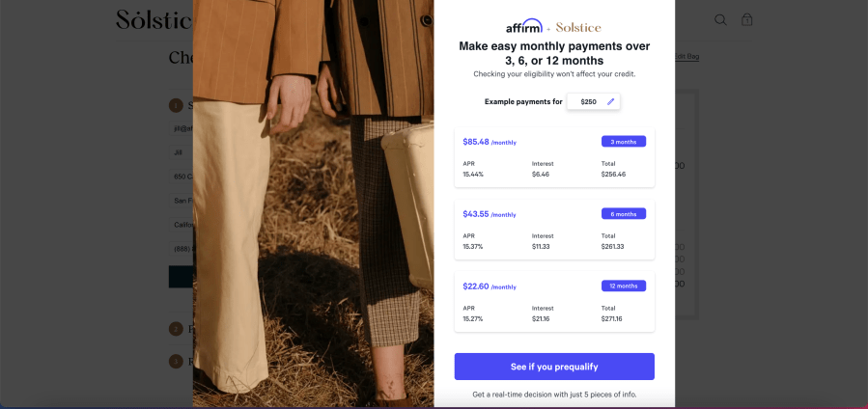
Task: Choose the 12 months plan badge
Action: pyautogui.click(x=623, y=286)
